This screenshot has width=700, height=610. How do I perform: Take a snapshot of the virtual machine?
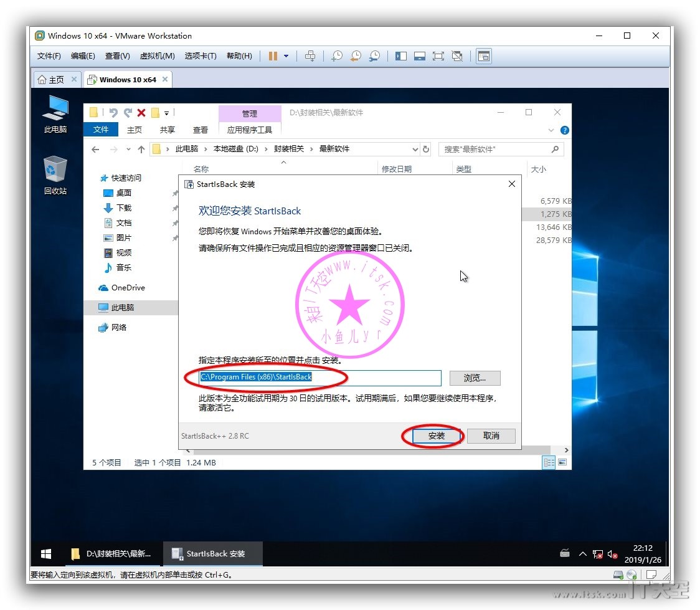pos(336,56)
